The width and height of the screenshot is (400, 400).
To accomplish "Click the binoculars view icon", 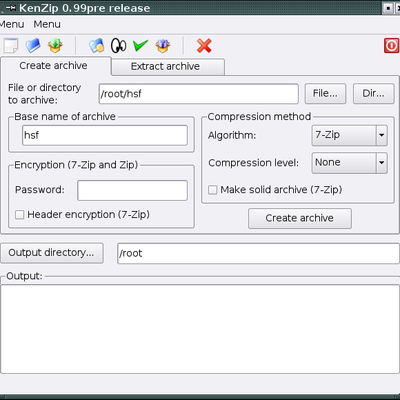I will [x=118, y=46].
